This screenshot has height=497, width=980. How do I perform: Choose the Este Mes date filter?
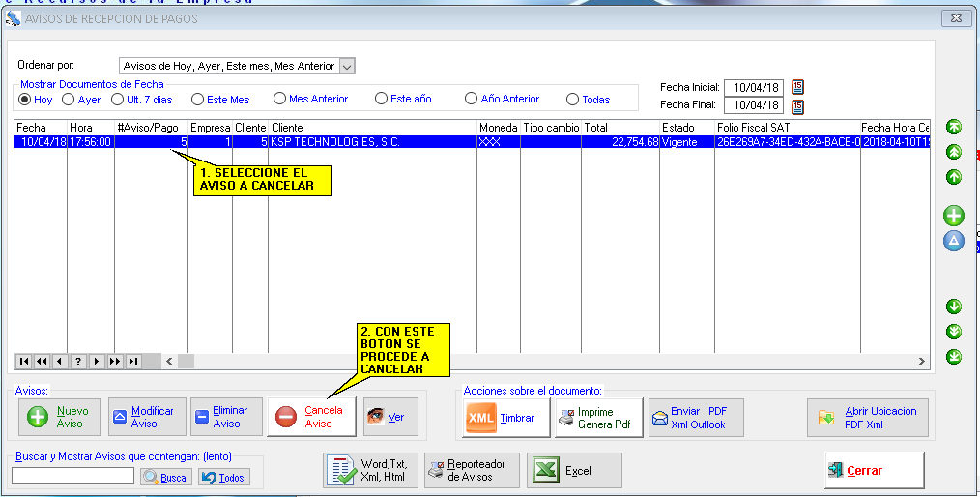click(197, 99)
